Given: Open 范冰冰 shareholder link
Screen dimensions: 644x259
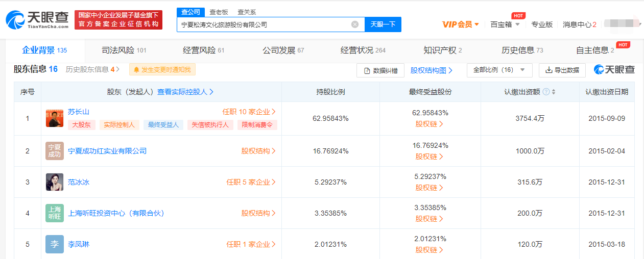Looking at the screenshot, I should (79, 182).
